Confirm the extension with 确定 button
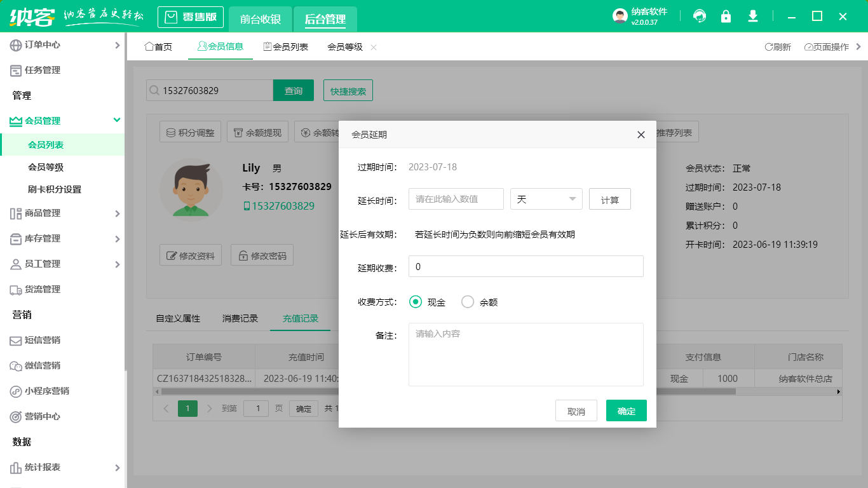 626,411
